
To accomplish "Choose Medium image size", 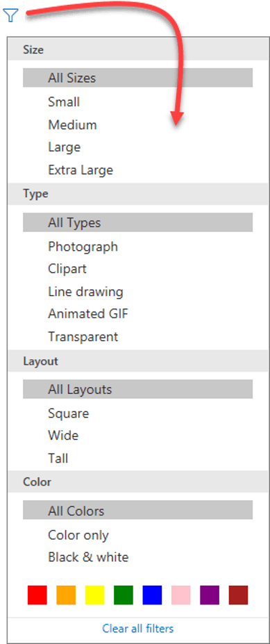I will point(72,124).
